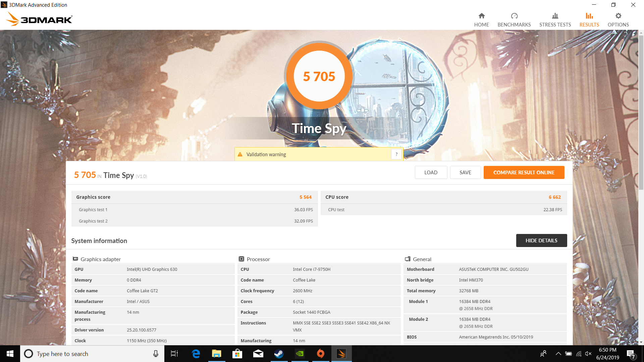This screenshot has width=644, height=362.
Task: Open Steam from taskbar
Action: click(x=279, y=354)
